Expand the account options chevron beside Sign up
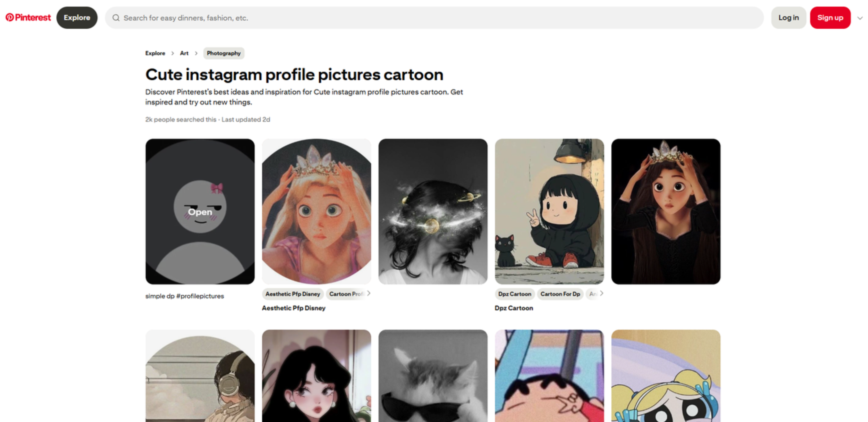The image size is (868, 422). pyautogui.click(x=859, y=18)
